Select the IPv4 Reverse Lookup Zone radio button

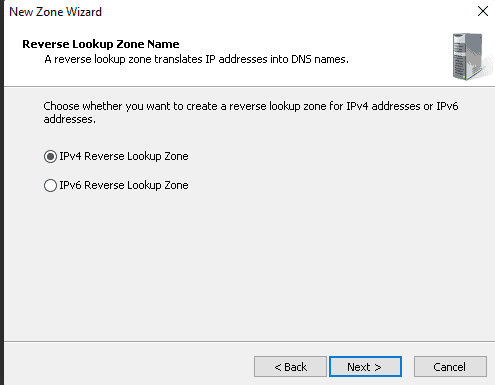click(x=50, y=156)
